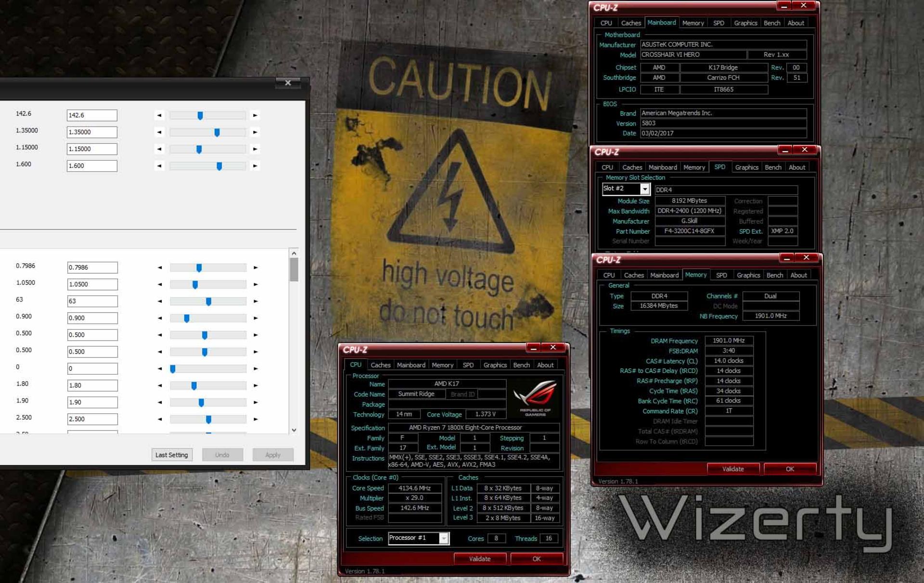Click the '1901.0 MHz' DRAM Frequency value
Viewport: 924px width, 583px height.
tap(729, 341)
